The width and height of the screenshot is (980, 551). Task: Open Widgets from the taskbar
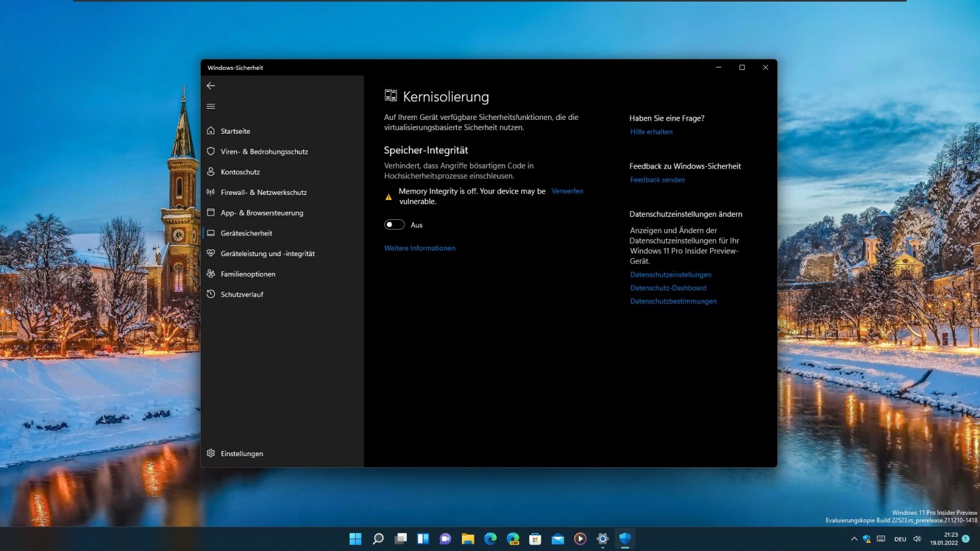click(423, 539)
